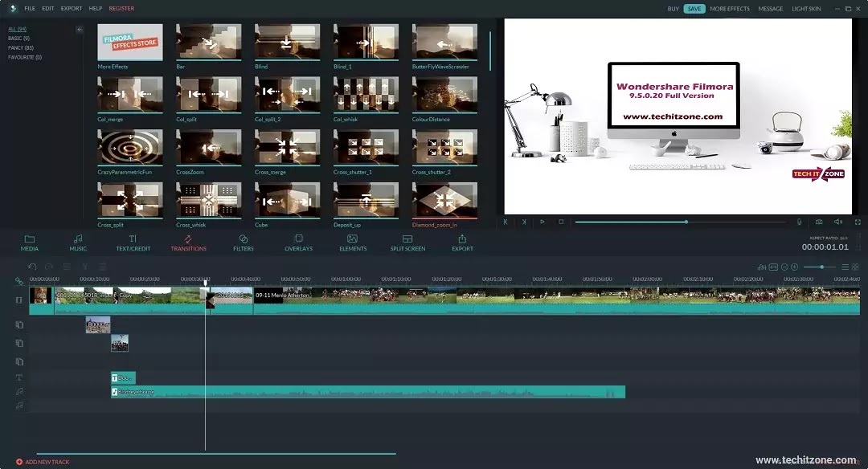Viewport: 868px width, 469px height.
Task: Switch to the Transitions tab
Action: pos(188,243)
